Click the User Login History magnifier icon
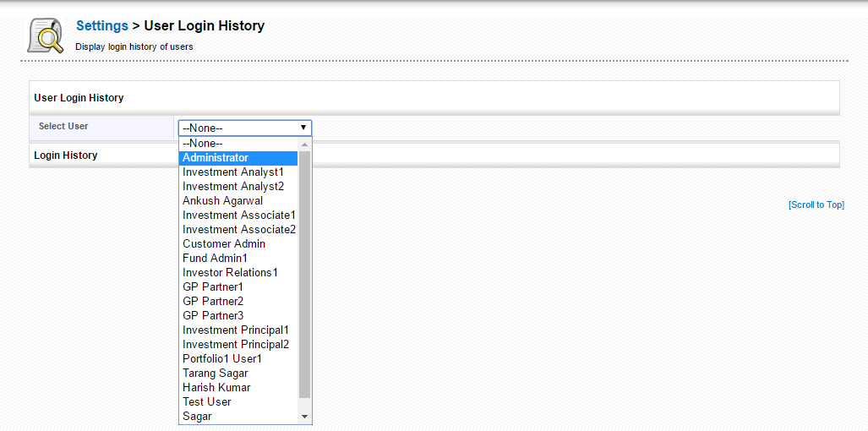This screenshot has height=431, width=868. [x=45, y=35]
